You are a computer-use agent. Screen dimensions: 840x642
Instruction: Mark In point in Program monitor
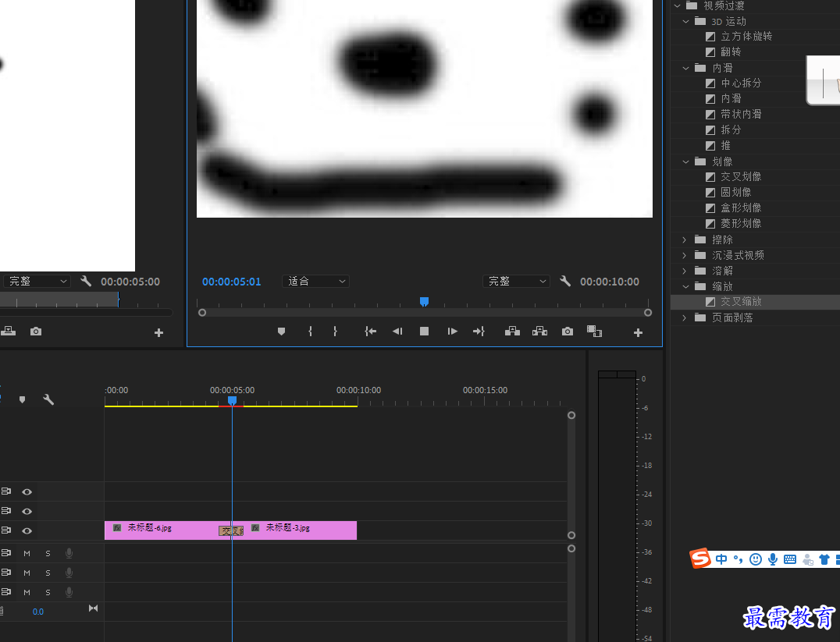310,332
